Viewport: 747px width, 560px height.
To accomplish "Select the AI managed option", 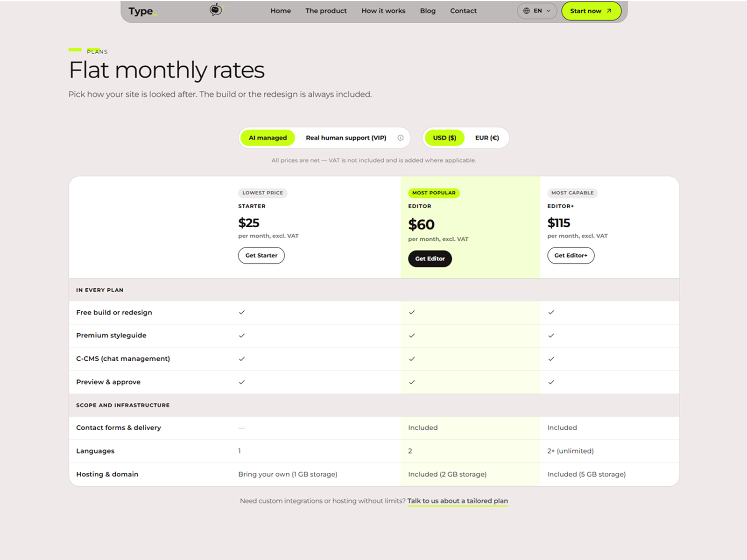I will pyautogui.click(x=268, y=138).
